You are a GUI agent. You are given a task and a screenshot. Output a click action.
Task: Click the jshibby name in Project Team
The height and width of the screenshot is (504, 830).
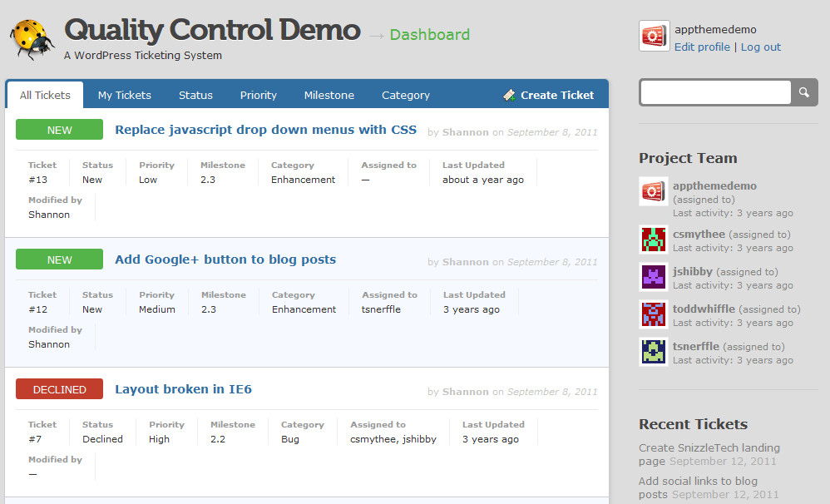[x=693, y=272]
